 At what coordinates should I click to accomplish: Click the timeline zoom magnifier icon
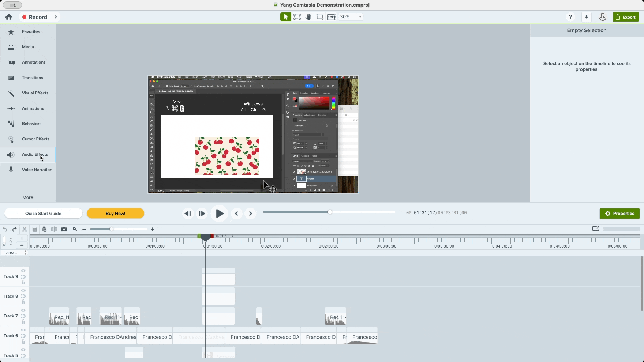pyautogui.click(x=75, y=229)
